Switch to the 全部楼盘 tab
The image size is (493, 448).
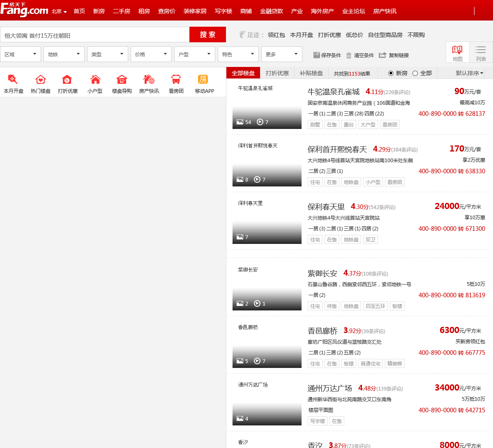pos(243,73)
